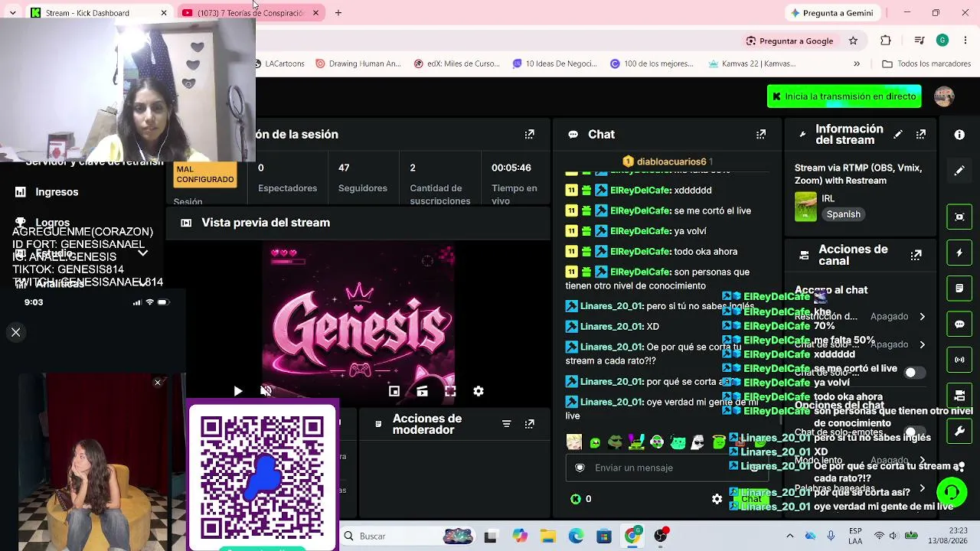
Task: Open the Chrome three-dot menu
Action: coord(965,41)
